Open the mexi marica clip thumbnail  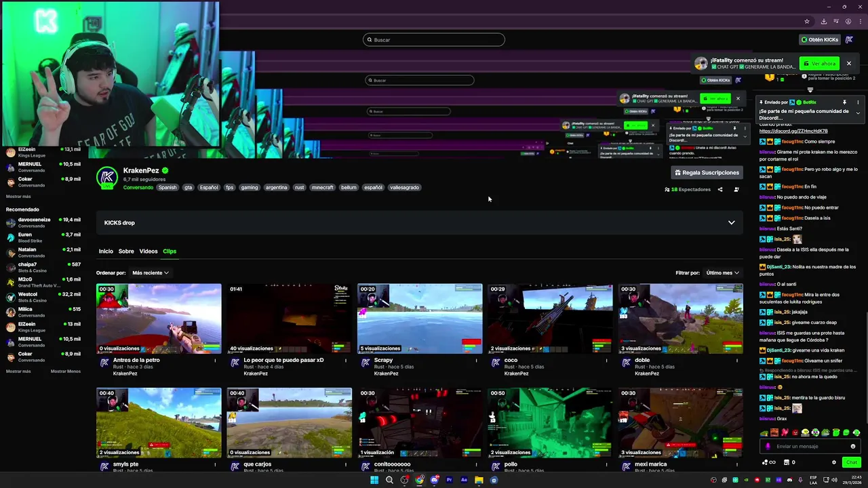coord(681,423)
